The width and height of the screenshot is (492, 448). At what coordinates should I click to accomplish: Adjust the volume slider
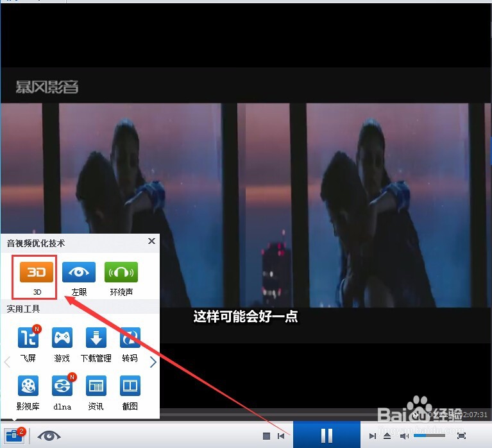point(429,435)
